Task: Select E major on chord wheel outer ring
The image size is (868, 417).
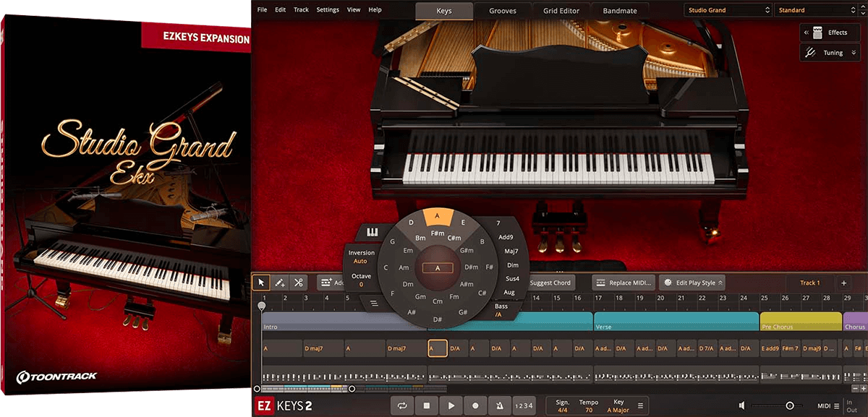Action: (x=464, y=223)
